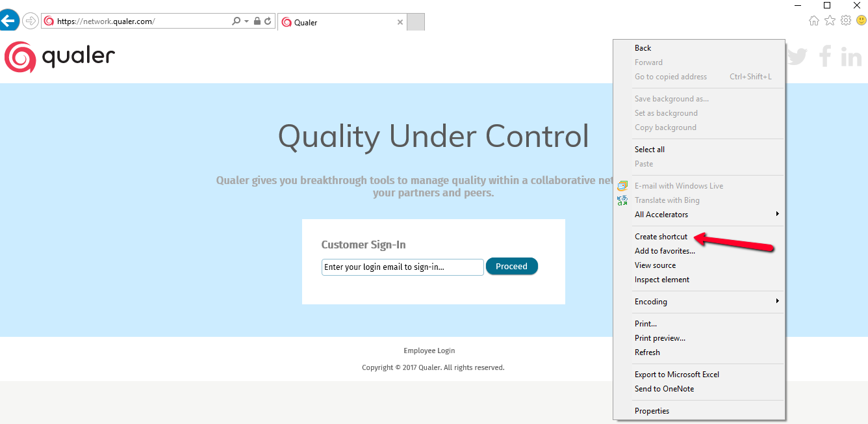Open Favorites star icon

coord(830,21)
